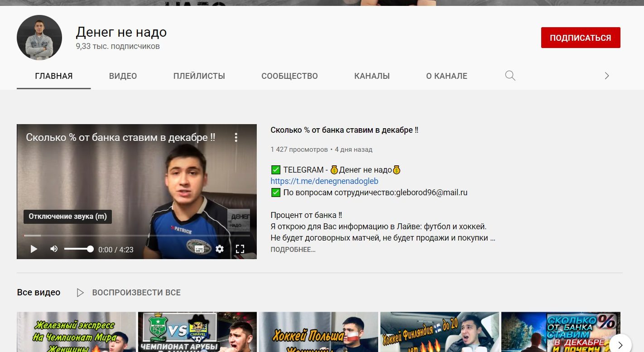Click the video time 0:00 / 4:23
Viewport: 644px width, 352px height.
(116, 250)
